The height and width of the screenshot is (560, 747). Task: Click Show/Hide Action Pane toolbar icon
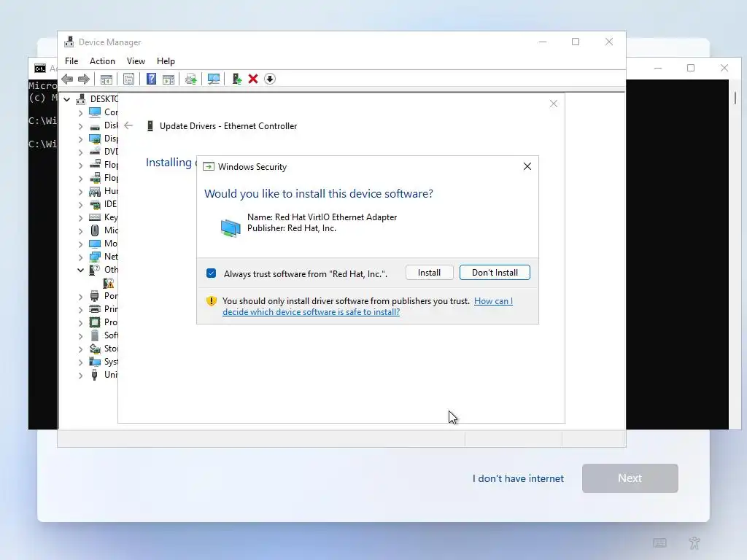[x=169, y=79]
